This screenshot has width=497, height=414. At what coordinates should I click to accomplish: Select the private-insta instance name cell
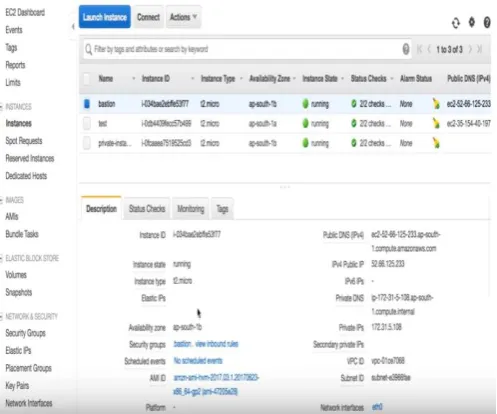coord(114,143)
